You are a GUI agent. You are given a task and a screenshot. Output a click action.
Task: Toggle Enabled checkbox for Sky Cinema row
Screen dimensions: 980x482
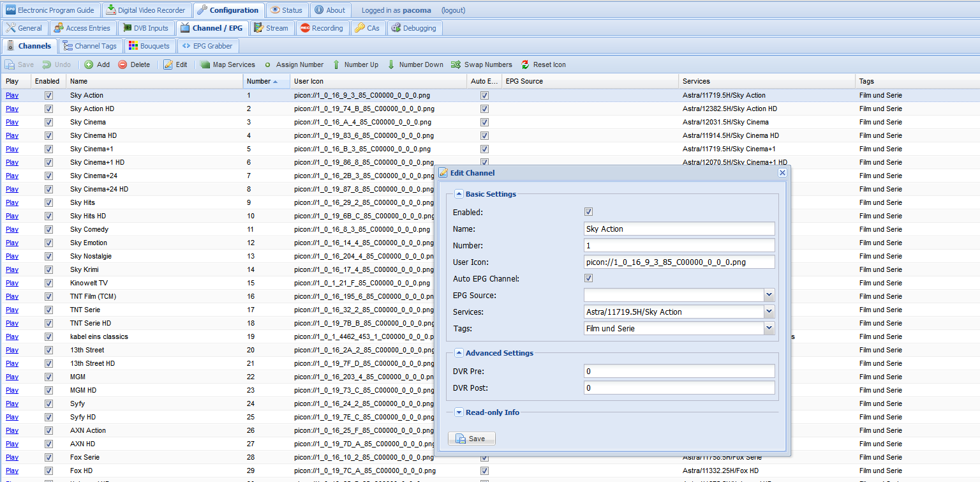[48, 122]
